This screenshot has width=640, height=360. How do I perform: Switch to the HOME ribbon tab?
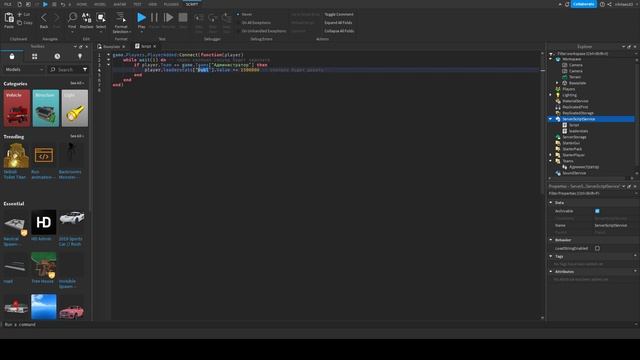82,4
